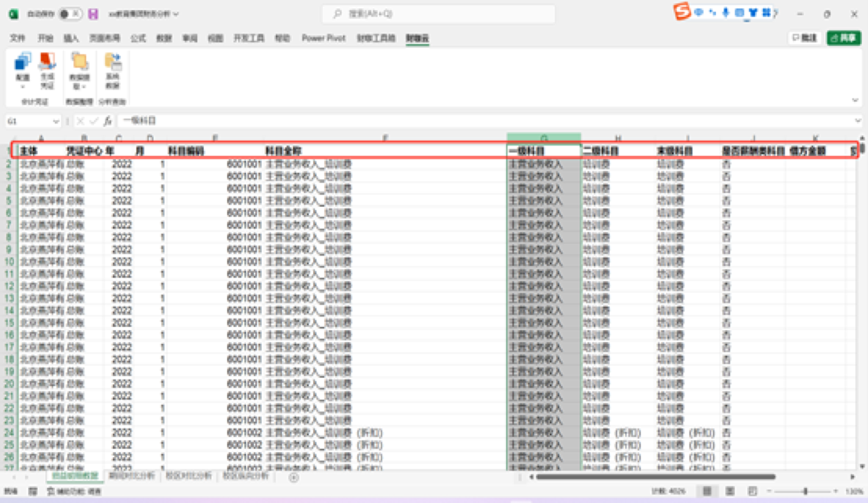Click the insert function fx icon

[107, 121]
